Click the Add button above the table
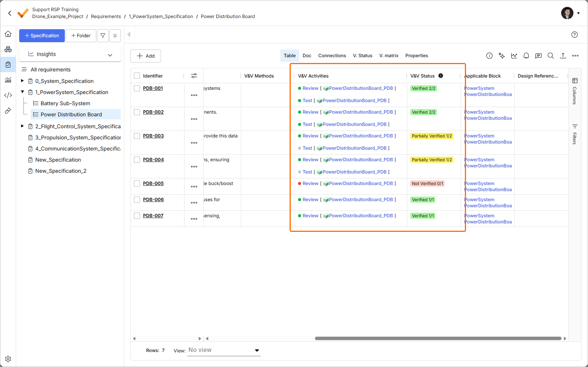 coord(146,56)
